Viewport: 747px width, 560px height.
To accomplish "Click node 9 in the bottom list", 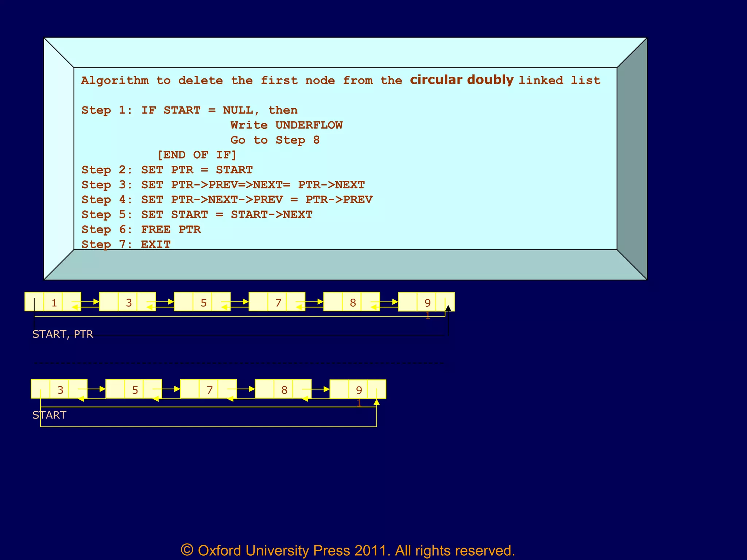I will 358,389.
